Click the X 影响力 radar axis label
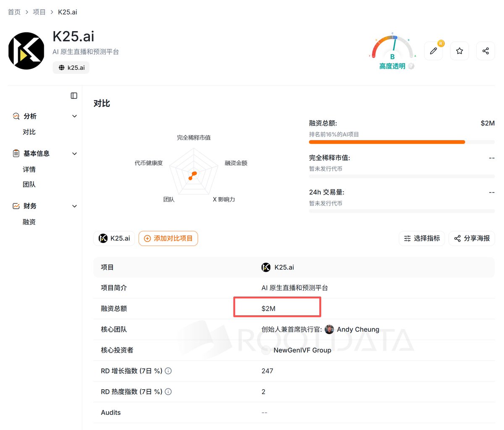Screen dimensions: 504x430 224,199
